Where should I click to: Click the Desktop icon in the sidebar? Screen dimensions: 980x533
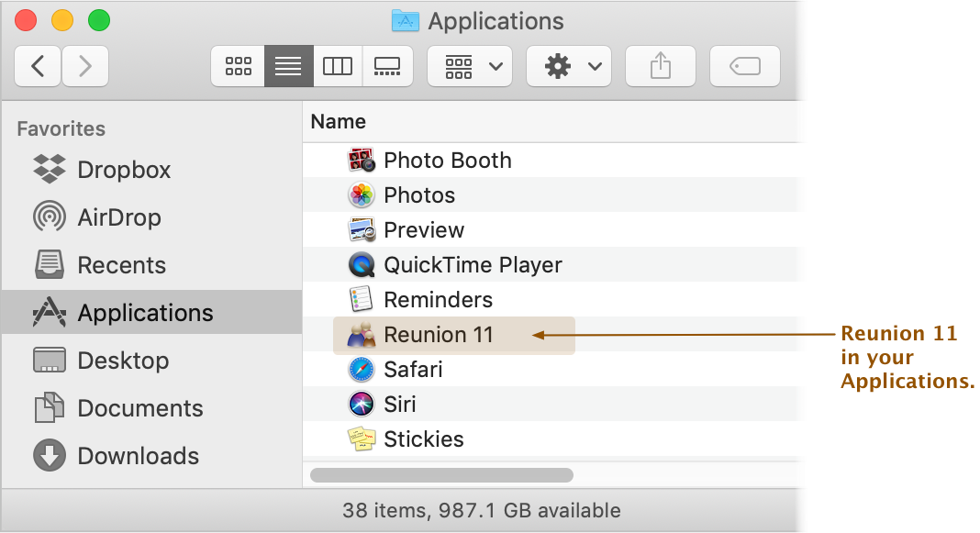50,360
